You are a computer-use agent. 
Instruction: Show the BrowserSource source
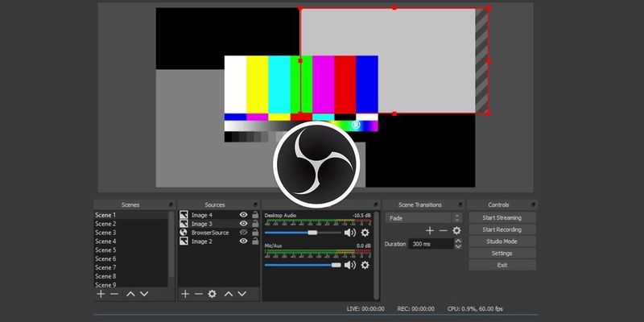(x=244, y=233)
